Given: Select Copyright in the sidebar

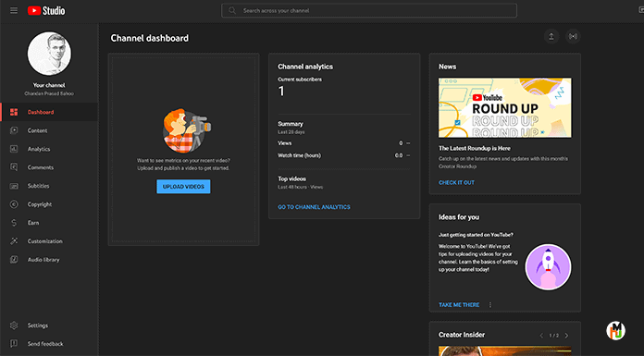Looking at the screenshot, I should coord(49,204).
